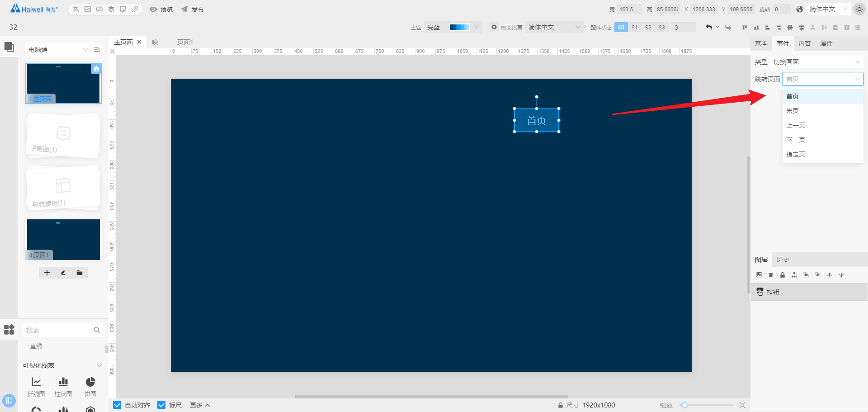868x412 pixels.
Task: Switch to the 页面1 canvas tab
Action: pyautogui.click(x=185, y=42)
